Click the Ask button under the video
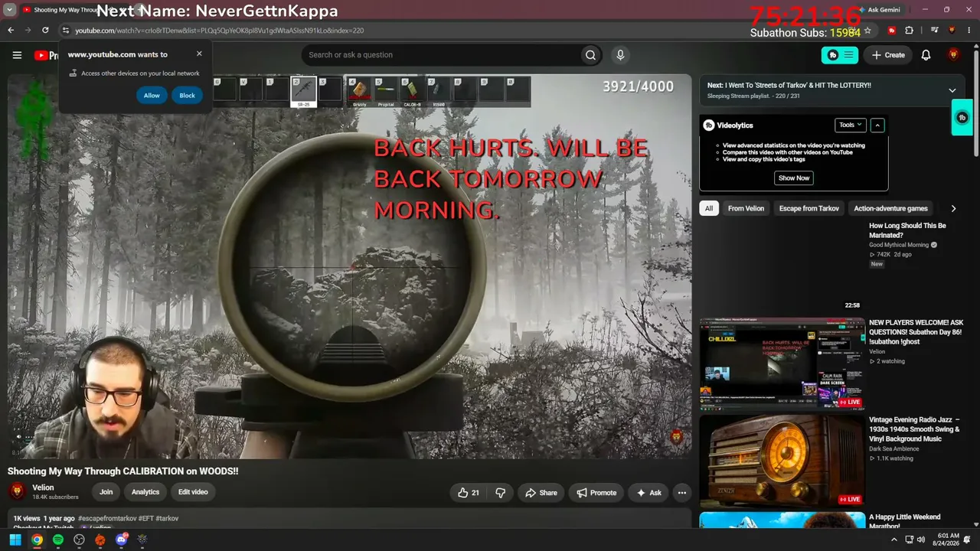Screen dimensions: 980x551 coord(648,493)
